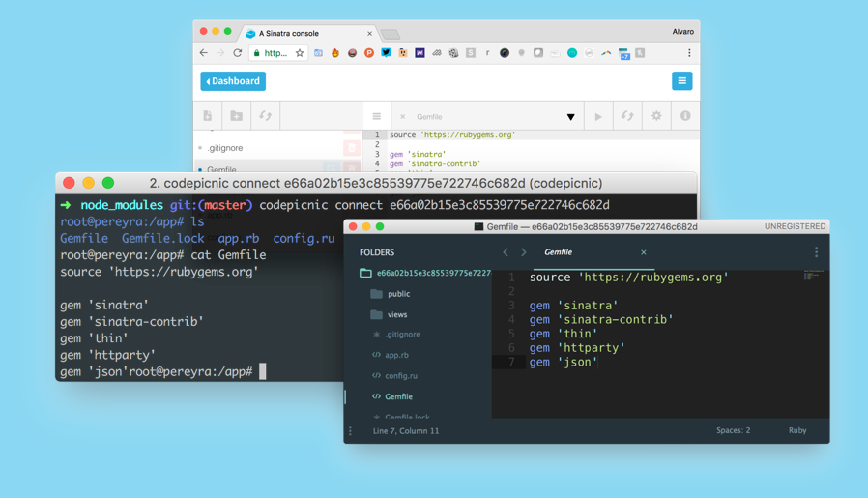Create a new folder in the console sidebar

pyautogui.click(x=237, y=116)
